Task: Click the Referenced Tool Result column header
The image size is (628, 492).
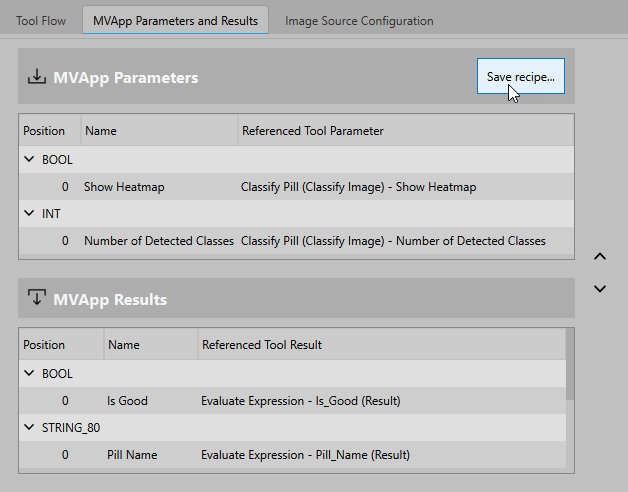Action: [262, 345]
